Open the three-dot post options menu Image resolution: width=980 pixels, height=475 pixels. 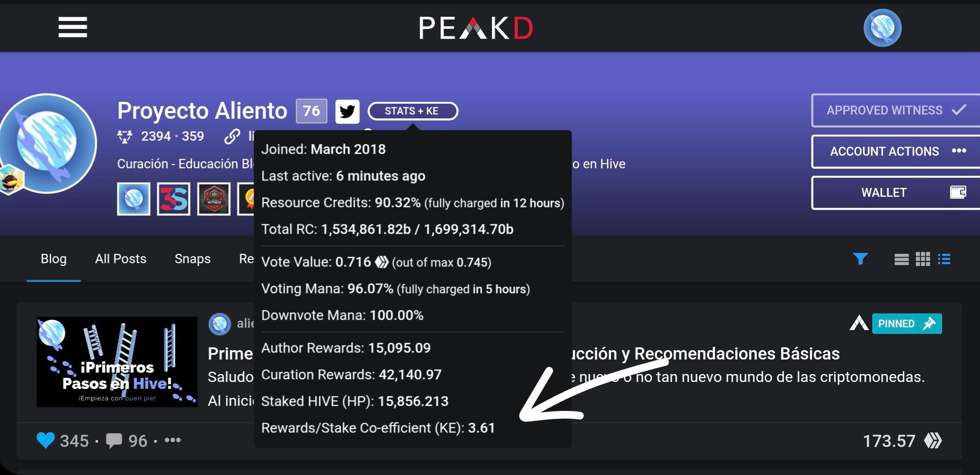click(173, 440)
